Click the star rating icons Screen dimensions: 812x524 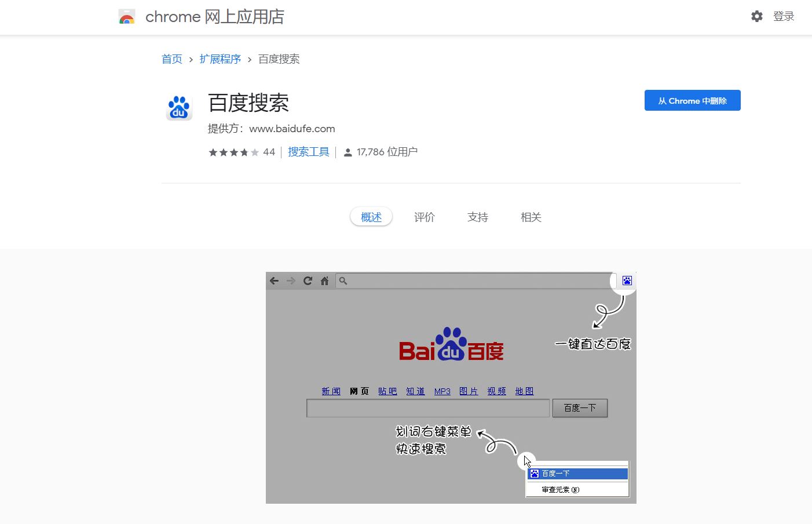234,152
